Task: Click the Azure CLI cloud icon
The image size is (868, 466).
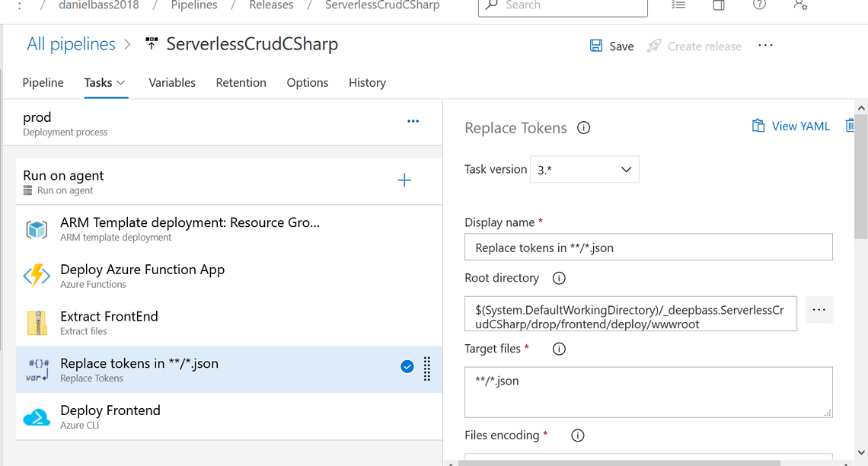Action: click(x=37, y=417)
